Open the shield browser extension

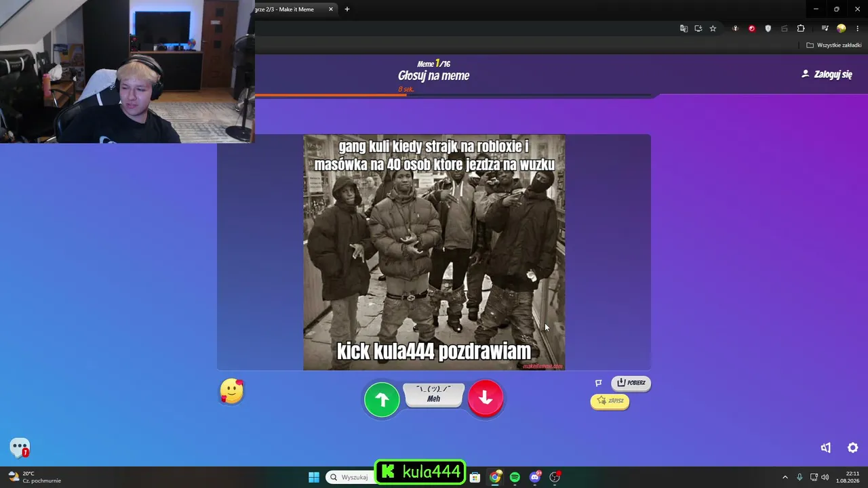click(768, 28)
